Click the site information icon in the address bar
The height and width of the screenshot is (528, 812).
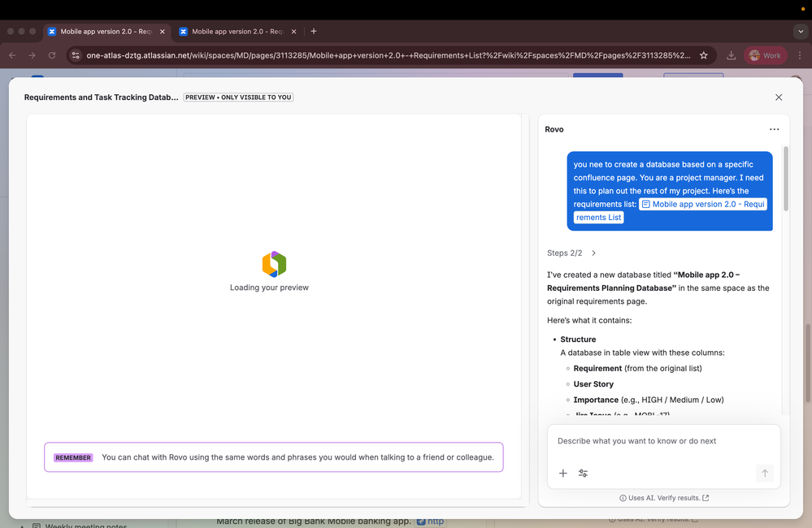point(75,55)
